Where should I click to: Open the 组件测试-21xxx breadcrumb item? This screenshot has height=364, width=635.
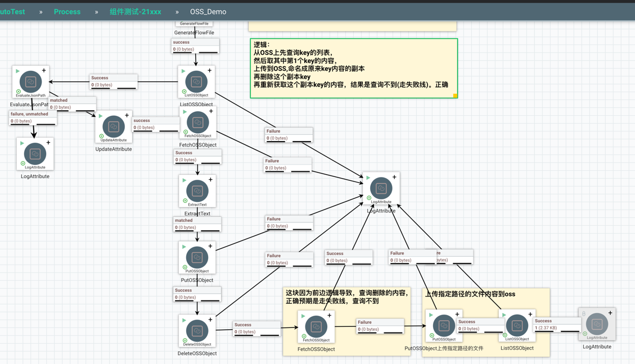click(x=135, y=12)
